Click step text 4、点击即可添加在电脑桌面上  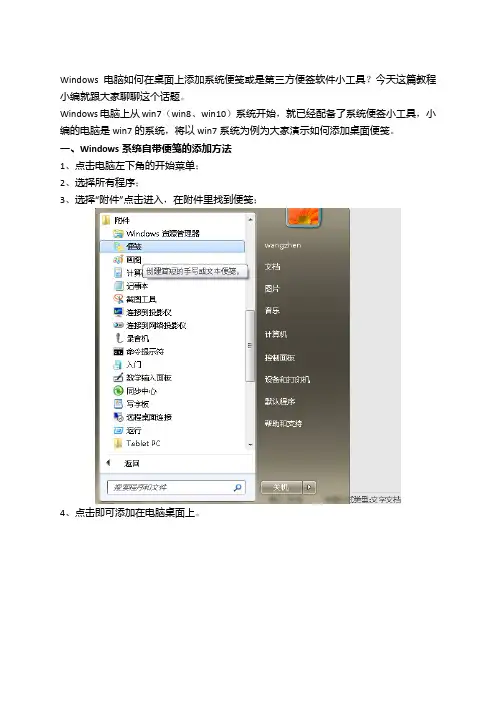tap(130, 513)
